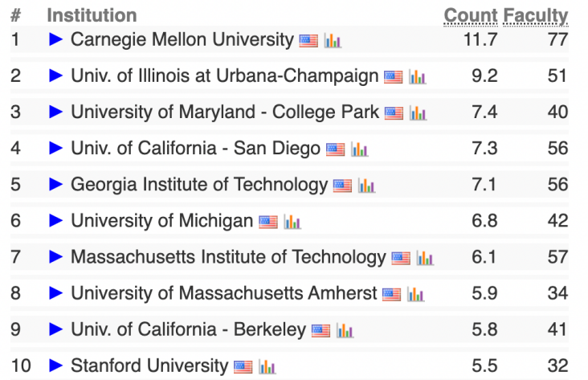The image size is (588, 380).
Task: Expand the Massachusetts Institute of Technology row
Action: (x=55, y=257)
